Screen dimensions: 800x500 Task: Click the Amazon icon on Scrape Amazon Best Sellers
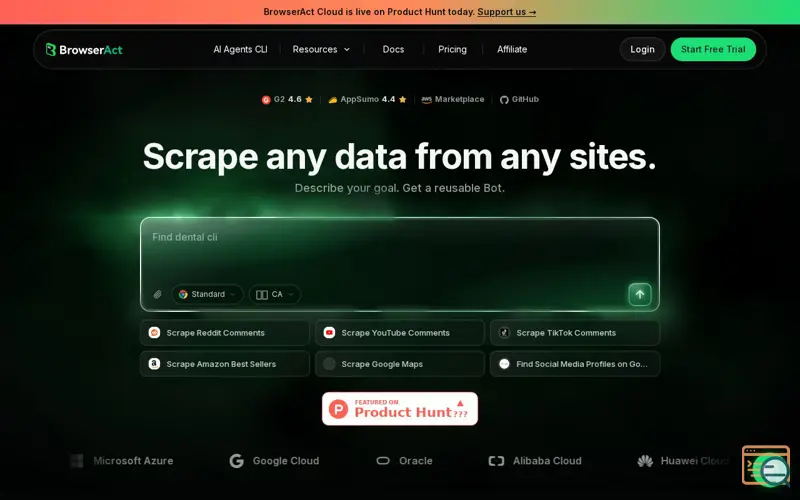[x=154, y=364]
